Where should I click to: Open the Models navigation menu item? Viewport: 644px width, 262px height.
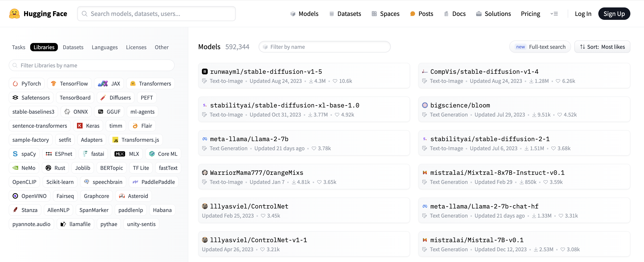(x=308, y=14)
